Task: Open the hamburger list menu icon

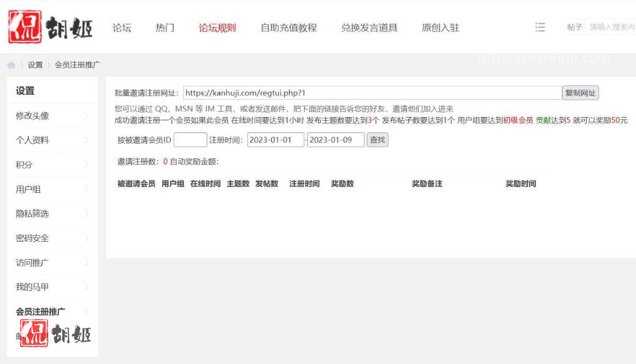Action: coord(540,27)
